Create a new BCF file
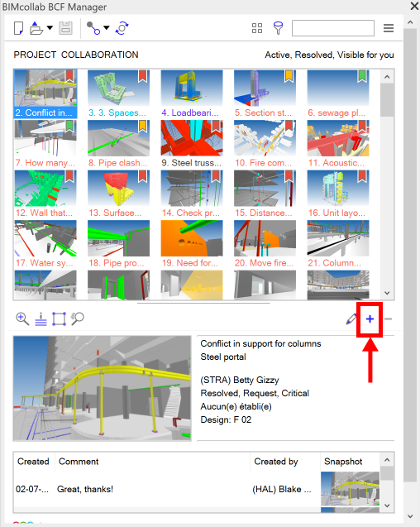Screen dimensions: 420x527 click(x=19, y=28)
